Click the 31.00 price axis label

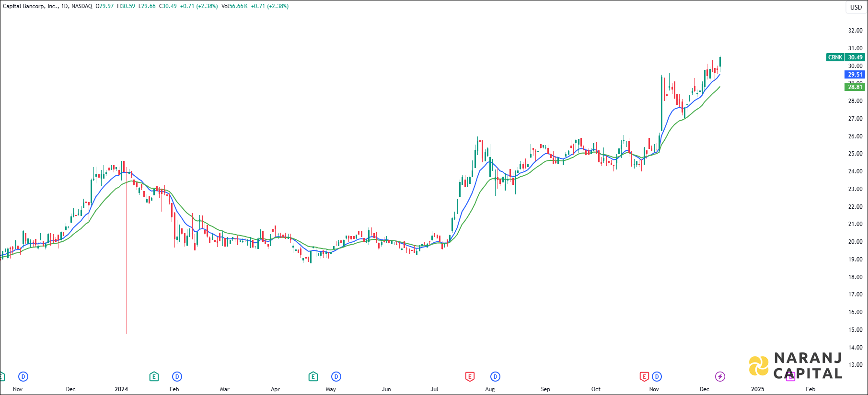pos(855,48)
